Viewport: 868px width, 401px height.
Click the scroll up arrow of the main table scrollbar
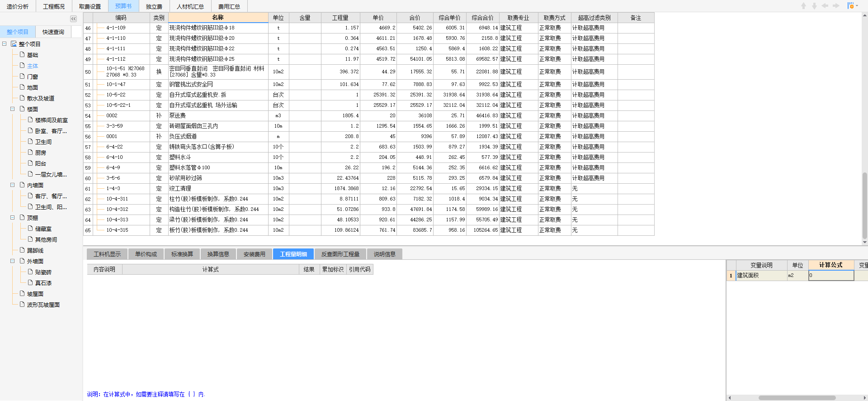point(864,16)
